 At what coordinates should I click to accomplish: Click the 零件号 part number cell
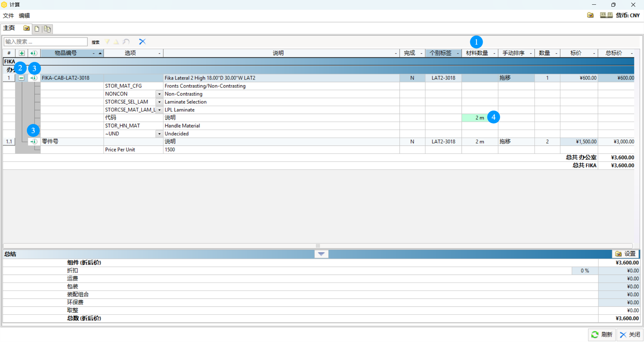pos(72,141)
